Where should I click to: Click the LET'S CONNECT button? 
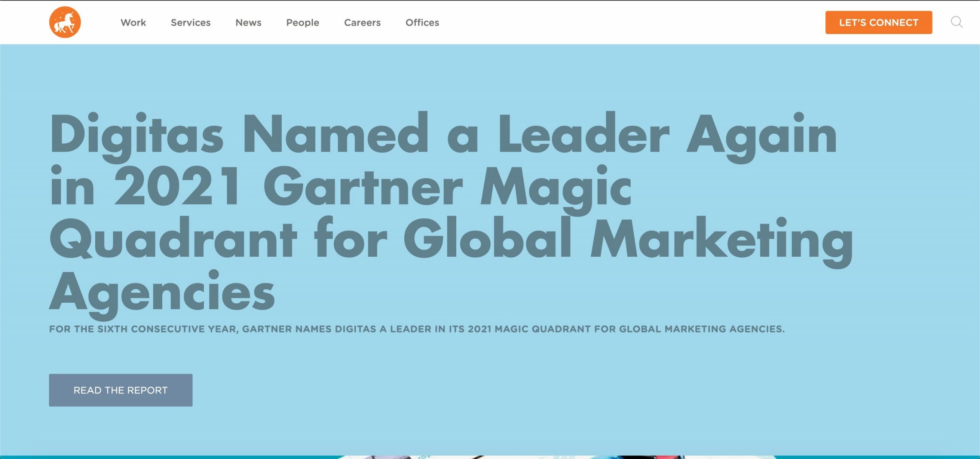pyautogui.click(x=879, y=23)
